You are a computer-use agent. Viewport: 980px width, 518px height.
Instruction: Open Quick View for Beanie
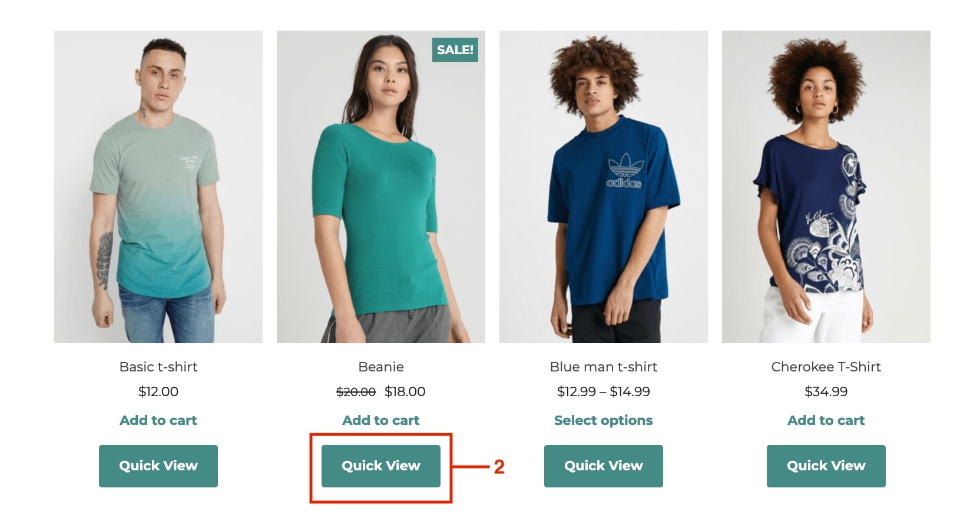tap(381, 466)
